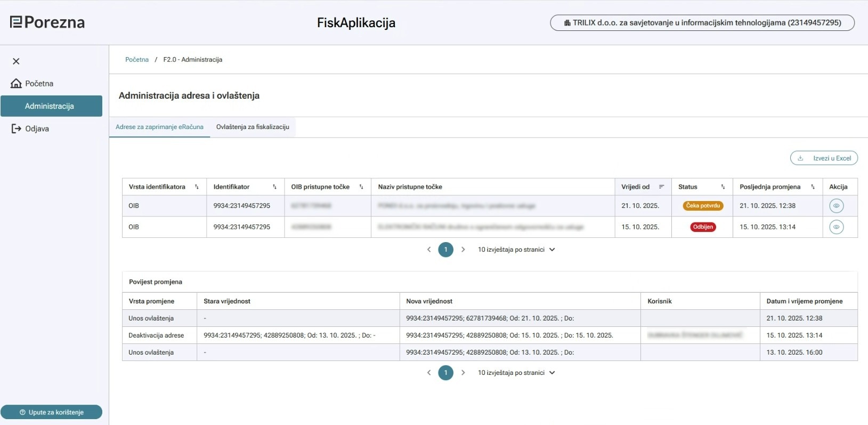Click the date 21. 10. 2025. in Vrijedi od
The height and width of the screenshot is (425, 868).
[640, 206]
